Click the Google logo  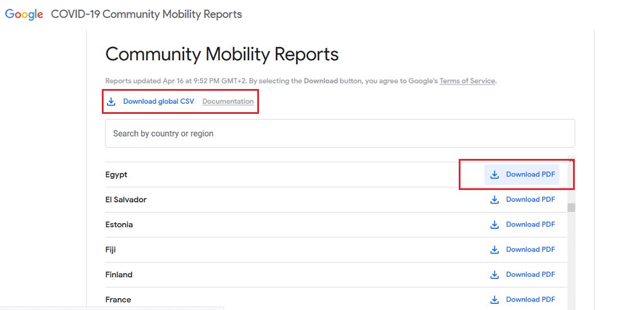click(x=24, y=15)
